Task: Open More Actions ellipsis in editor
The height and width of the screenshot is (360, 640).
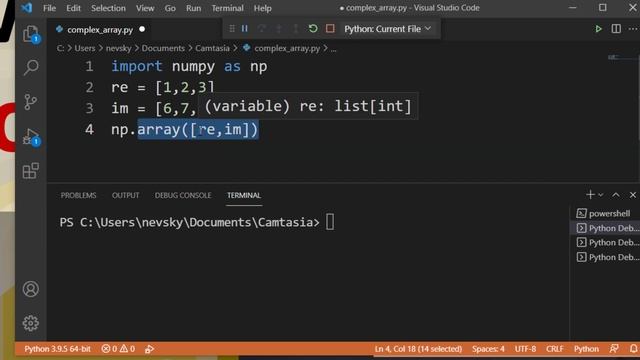Action: pos(633,29)
